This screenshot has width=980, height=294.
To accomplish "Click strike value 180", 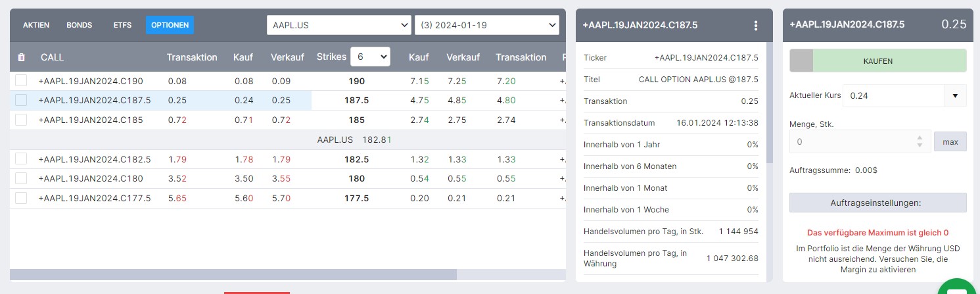I will click(356, 178).
